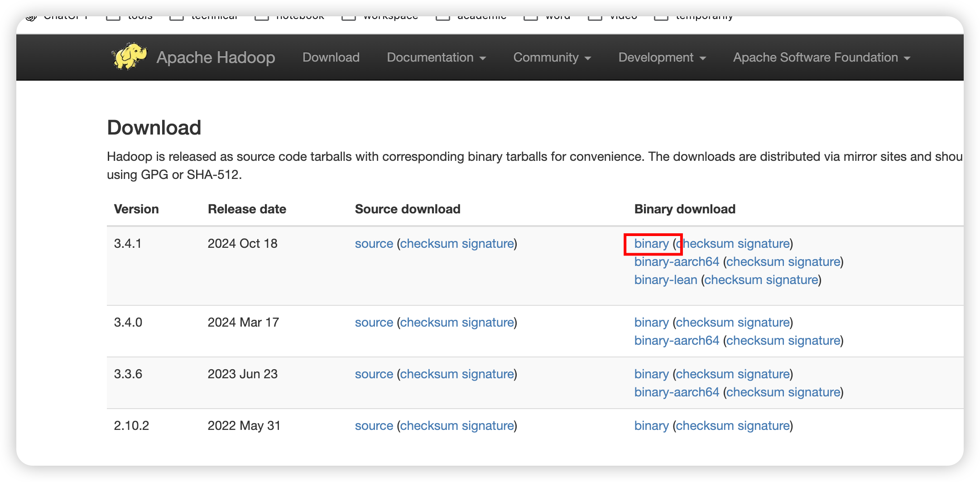Open the signature for 3.3.6 binary
Screen dimensions: 980x482
tap(764, 374)
